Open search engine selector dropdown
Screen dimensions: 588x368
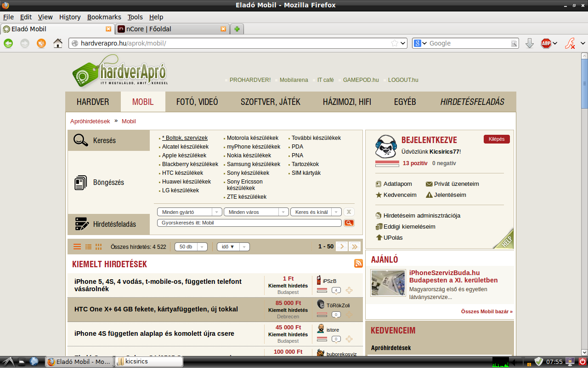[x=420, y=43]
